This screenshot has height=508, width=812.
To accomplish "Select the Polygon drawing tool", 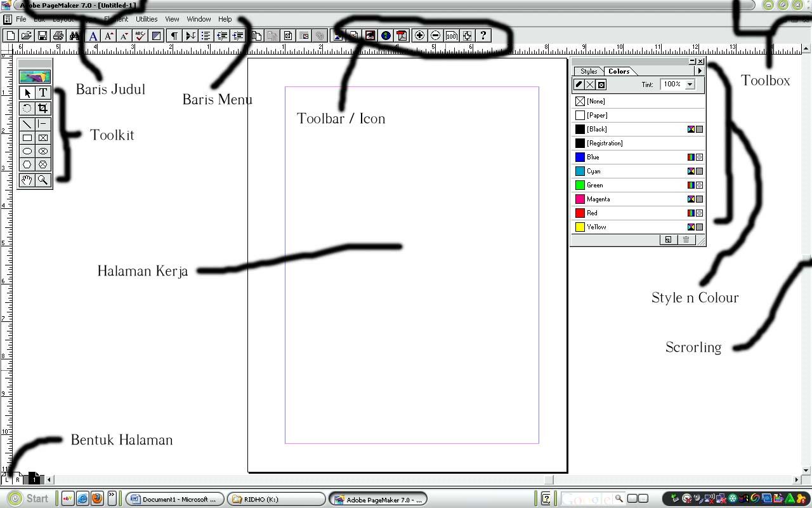I will 27,164.
